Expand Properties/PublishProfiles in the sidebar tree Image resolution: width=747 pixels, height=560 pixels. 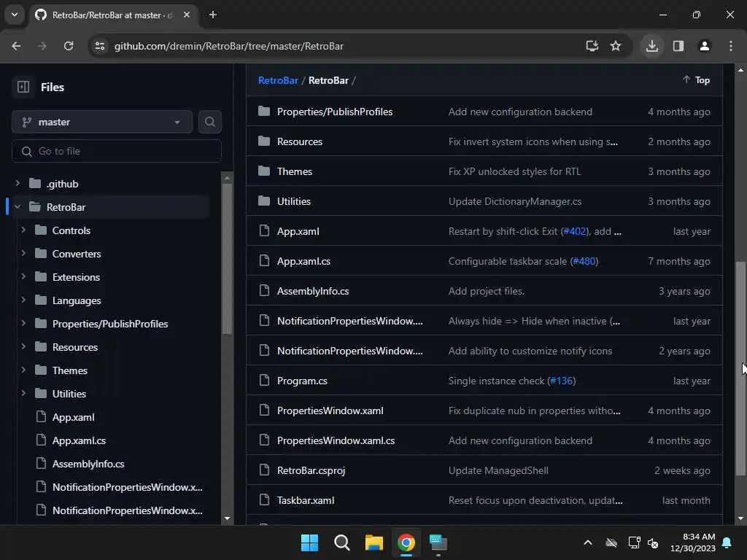(23, 323)
